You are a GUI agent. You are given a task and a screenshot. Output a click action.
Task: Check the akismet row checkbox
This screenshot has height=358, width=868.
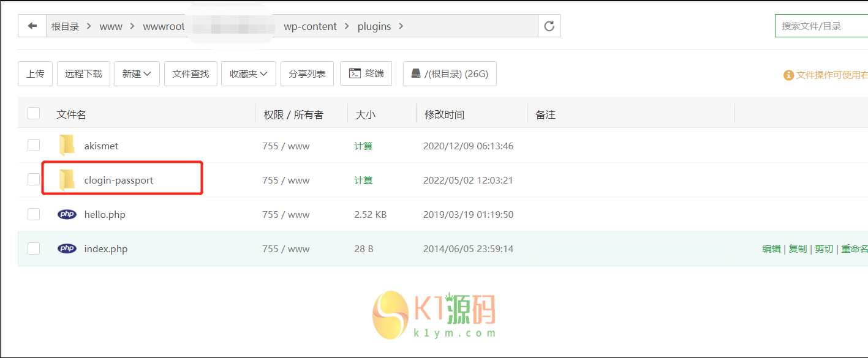(34, 145)
